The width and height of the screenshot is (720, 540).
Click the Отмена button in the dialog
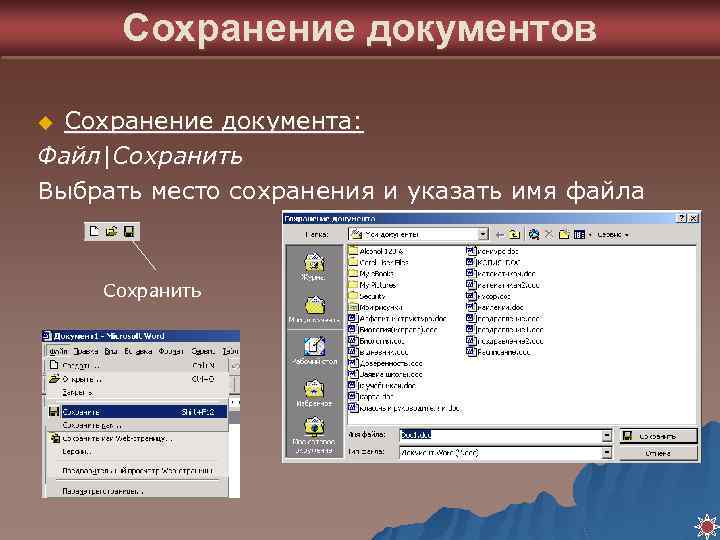tap(657, 454)
